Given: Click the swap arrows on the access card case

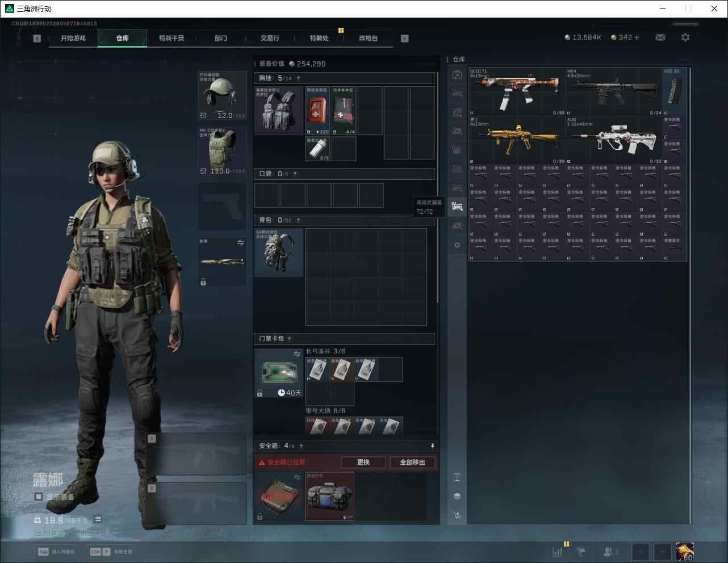Looking at the screenshot, I should point(296,354).
